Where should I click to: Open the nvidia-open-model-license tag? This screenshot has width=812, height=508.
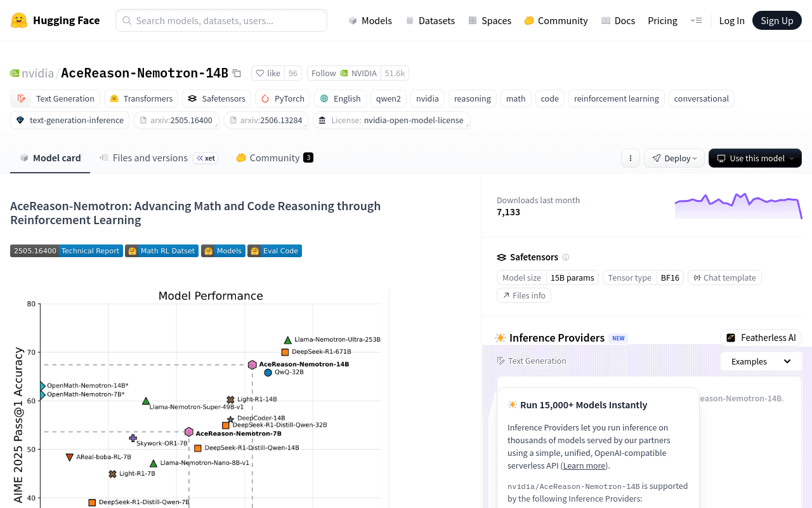point(391,120)
